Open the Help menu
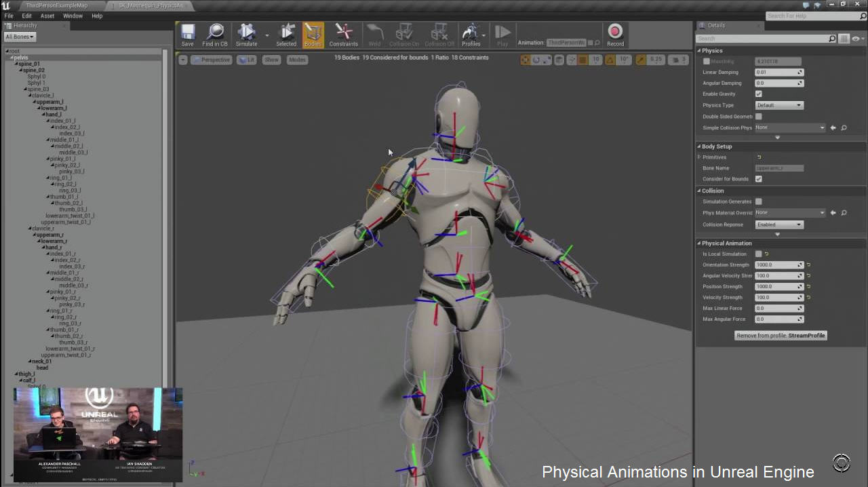Image resolution: width=868 pixels, height=487 pixels. [x=97, y=16]
